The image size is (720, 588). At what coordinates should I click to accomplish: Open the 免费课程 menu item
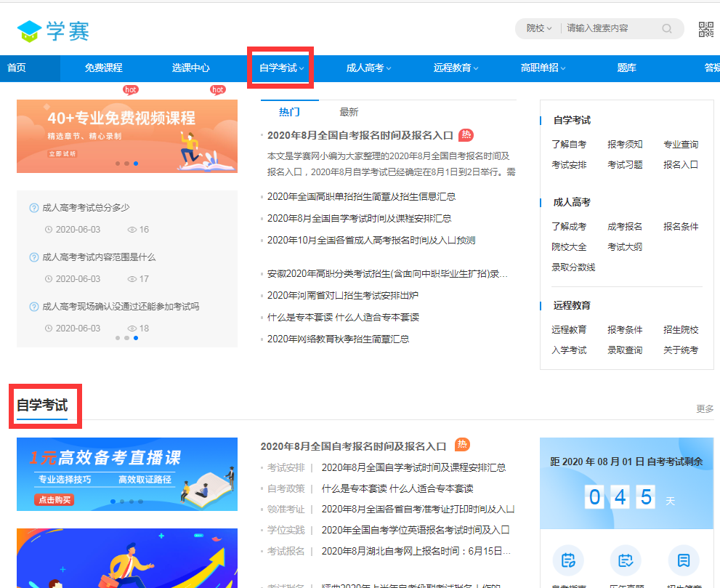point(104,68)
